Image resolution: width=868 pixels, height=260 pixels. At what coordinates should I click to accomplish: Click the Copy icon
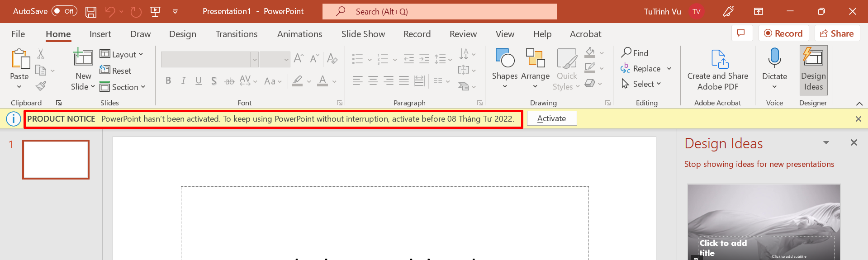coord(41,70)
